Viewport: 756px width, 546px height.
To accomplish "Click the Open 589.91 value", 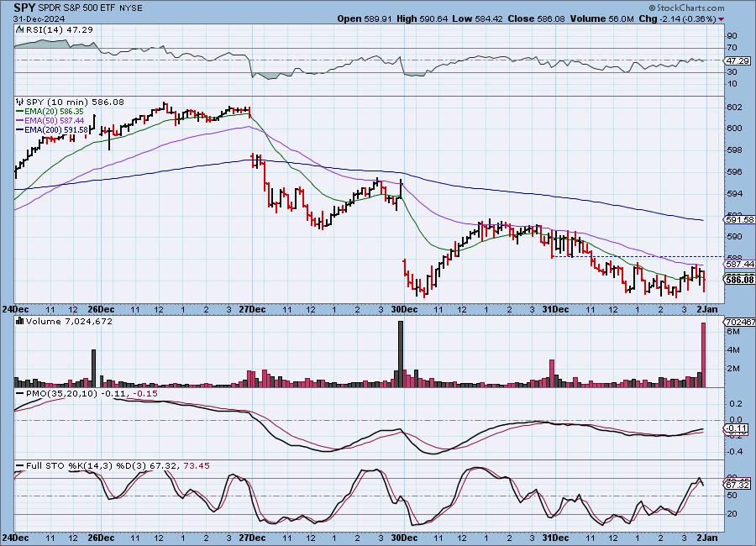I will 365,18.
